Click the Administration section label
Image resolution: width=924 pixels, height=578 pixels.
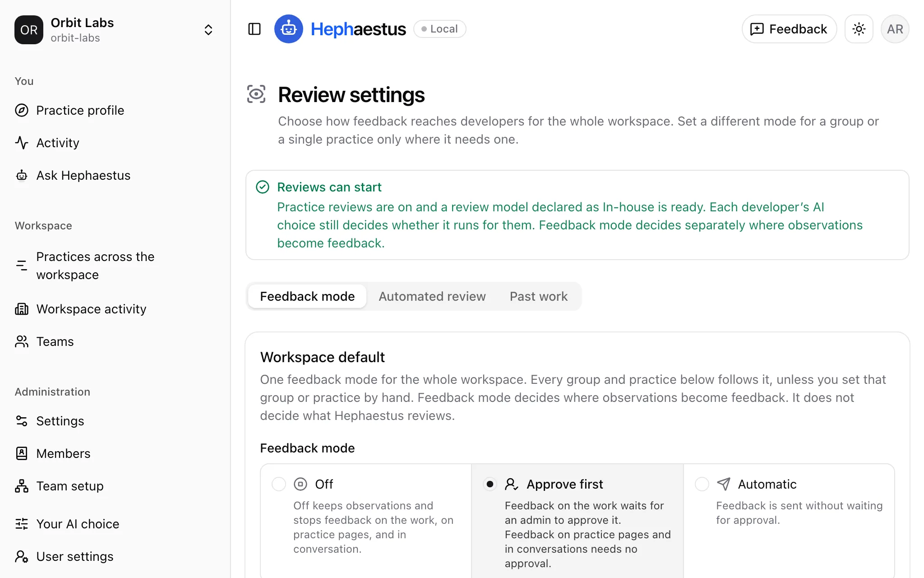(x=52, y=392)
